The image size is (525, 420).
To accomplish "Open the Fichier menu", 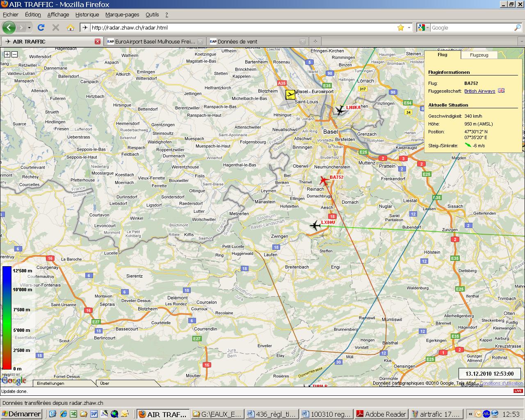I will tap(11, 14).
